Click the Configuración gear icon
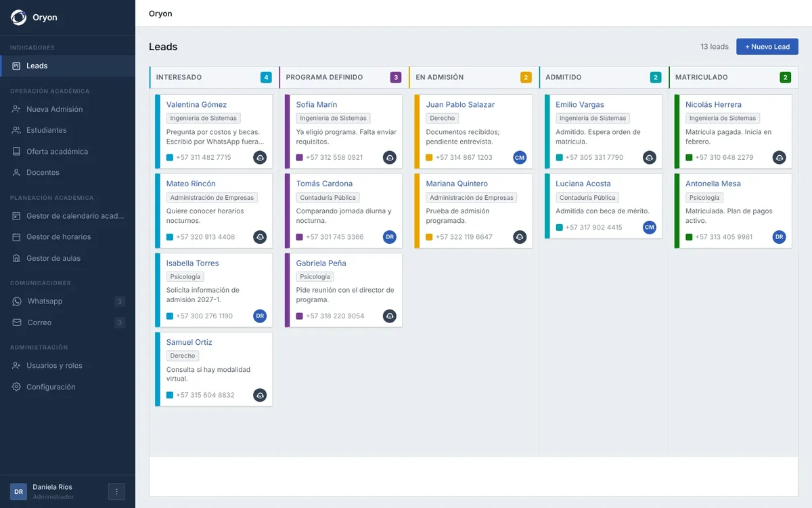Image resolution: width=812 pixels, height=508 pixels. (x=16, y=387)
